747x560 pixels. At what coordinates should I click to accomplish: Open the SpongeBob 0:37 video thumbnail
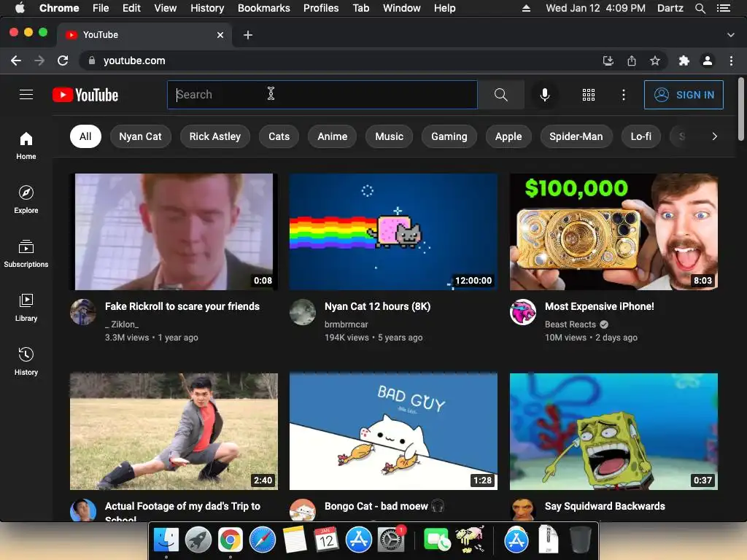[614, 432]
